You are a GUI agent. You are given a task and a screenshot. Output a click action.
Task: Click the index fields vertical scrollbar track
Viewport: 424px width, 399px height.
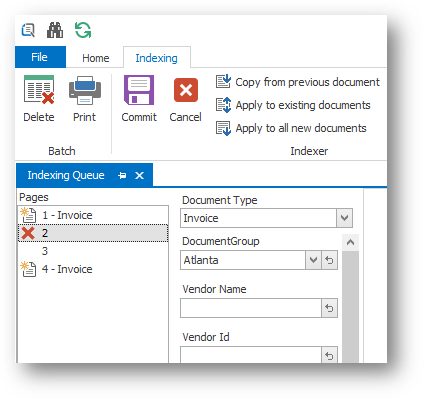pyautogui.click(x=350, y=307)
